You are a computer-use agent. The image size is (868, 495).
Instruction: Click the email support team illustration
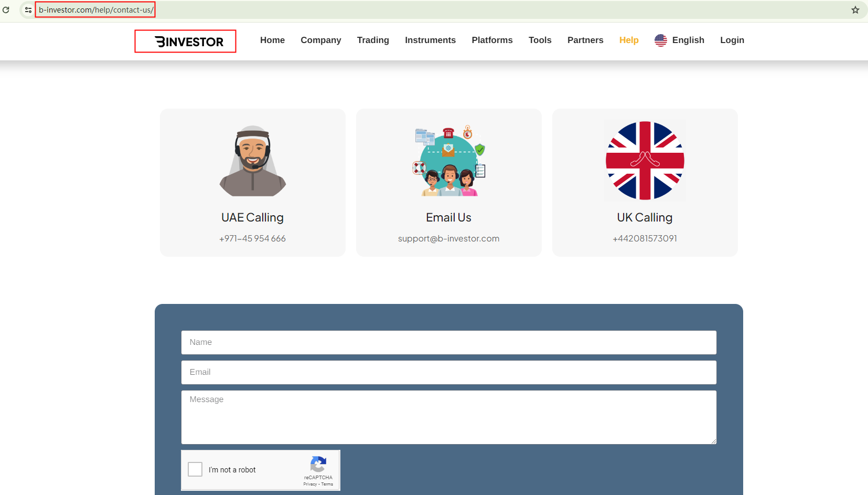point(449,161)
